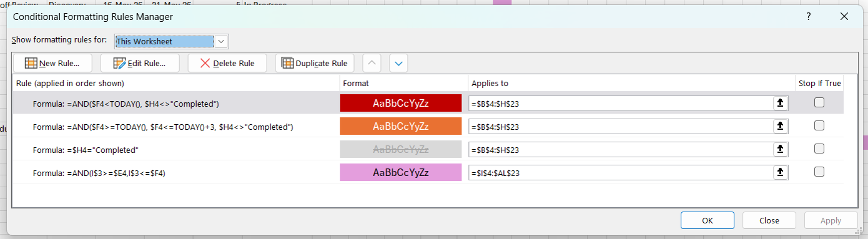
Task: Close the Rules Manager dialog window
Action: [844, 17]
